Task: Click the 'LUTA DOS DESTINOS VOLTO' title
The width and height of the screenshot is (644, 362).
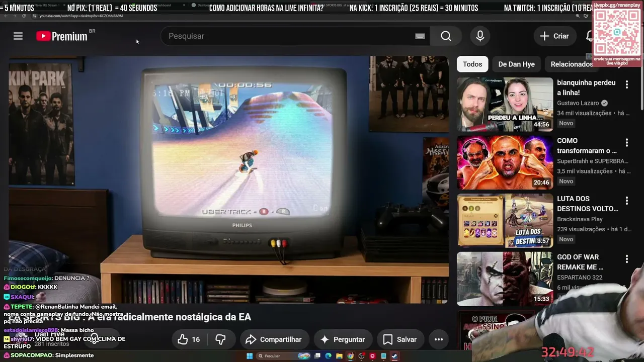Action: click(x=588, y=204)
